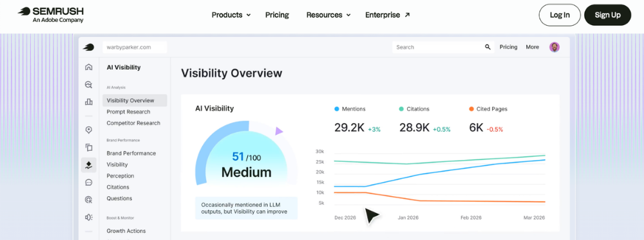Open the user profile avatar
This screenshot has height=240, width=644.
[x=554, y=47]
